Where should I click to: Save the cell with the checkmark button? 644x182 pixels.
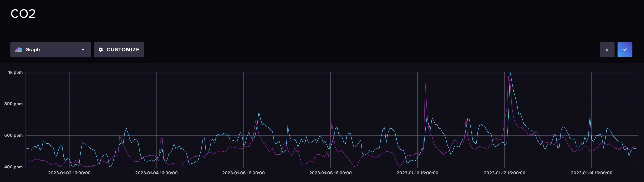[625, 49]
